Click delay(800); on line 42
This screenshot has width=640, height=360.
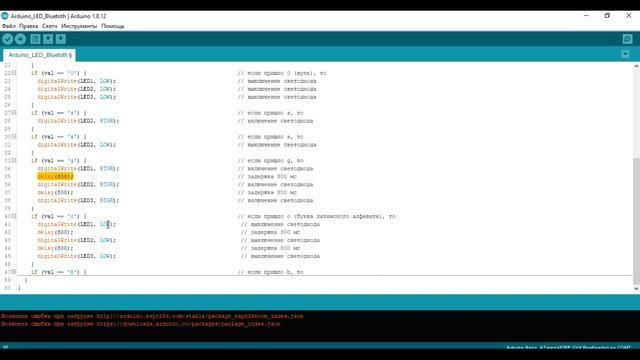[x=56, y=232]
